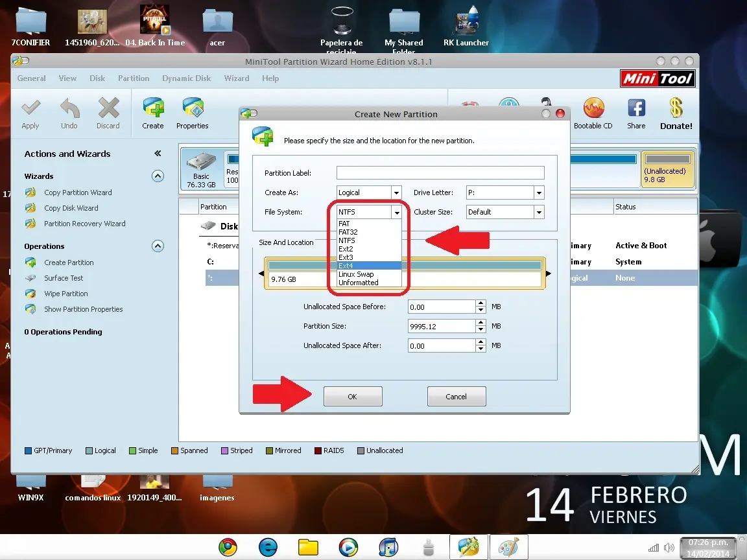This screenshot has width=747, height=560.
Task: Click the taskbar volume speaker icon
Action: (x=669, y=548)
